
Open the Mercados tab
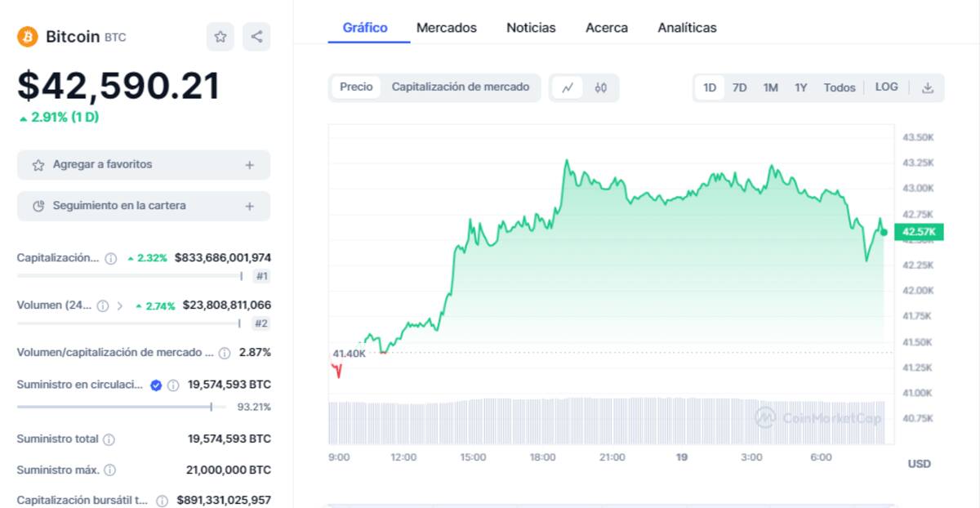tap(446, 28)
